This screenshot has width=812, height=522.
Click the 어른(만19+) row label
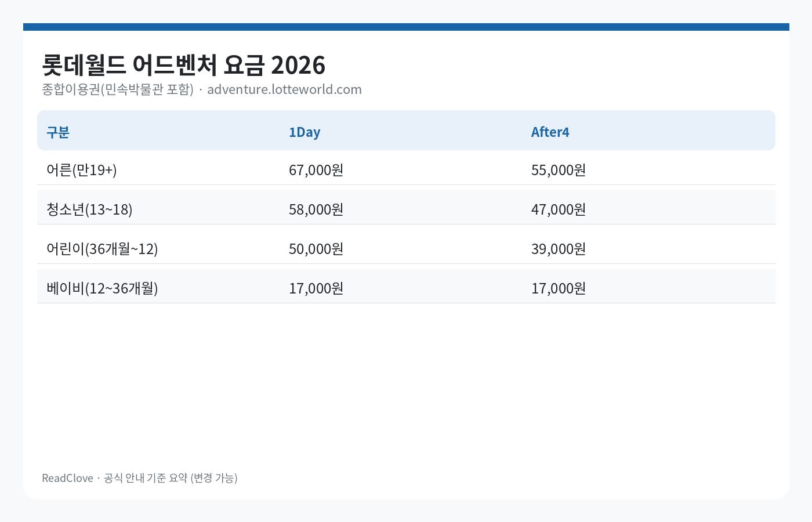pyautogui.click(x=82, y=170)
